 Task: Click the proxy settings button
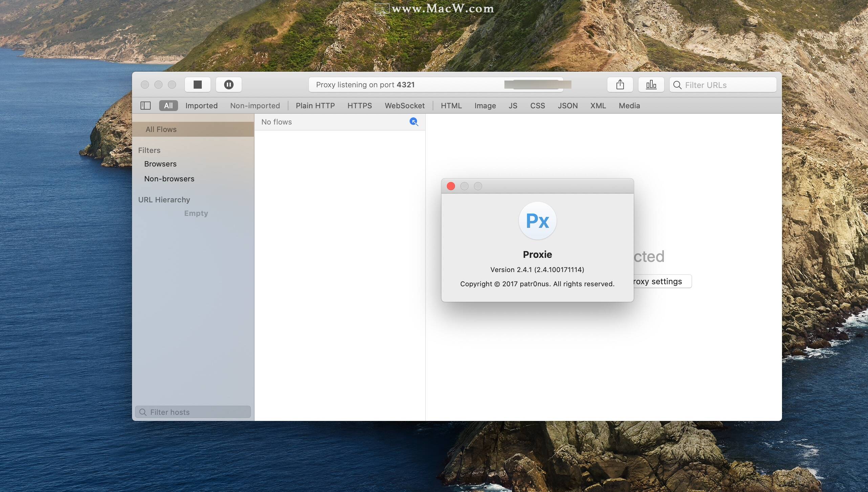coord(662,282)
